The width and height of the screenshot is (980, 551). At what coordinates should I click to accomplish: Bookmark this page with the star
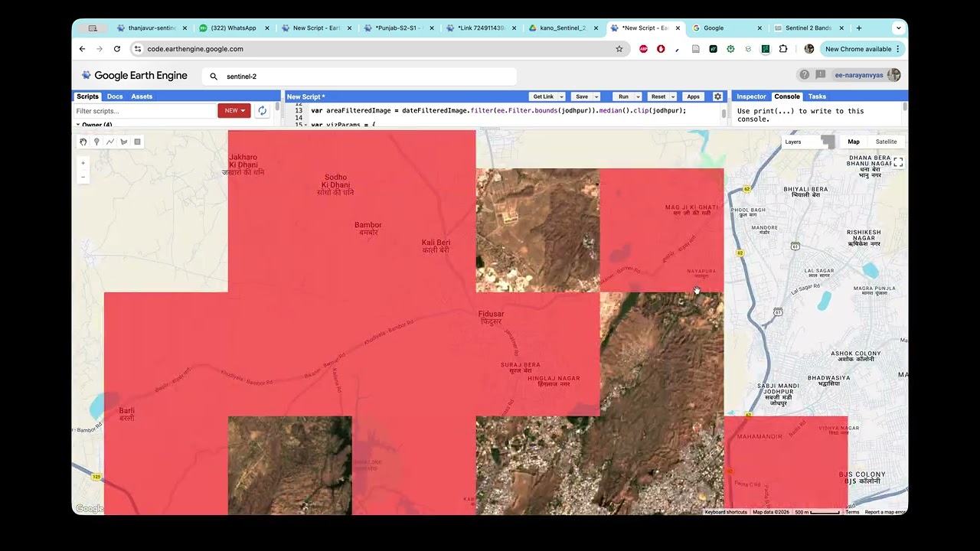(619, 49)
